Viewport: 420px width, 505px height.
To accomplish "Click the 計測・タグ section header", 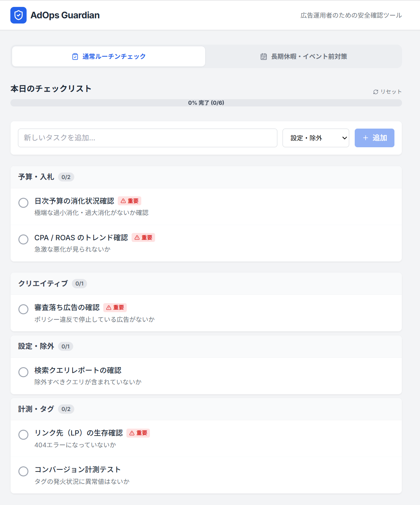I will coord(206,409).
